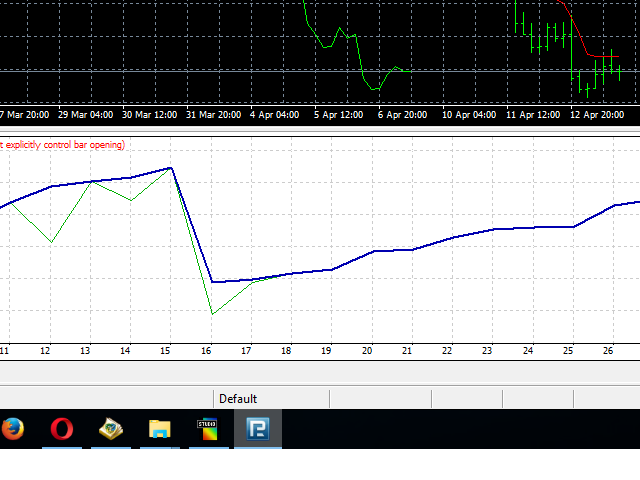The image size is (640, 480).
Task: Click the 10 Apr 04:00 time label
Action: pos(469,115)
